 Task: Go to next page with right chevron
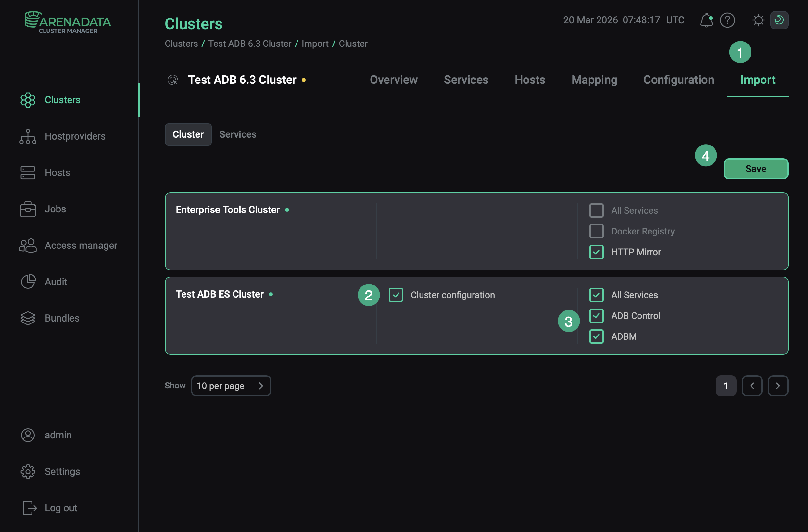click(x=778, y=386)
